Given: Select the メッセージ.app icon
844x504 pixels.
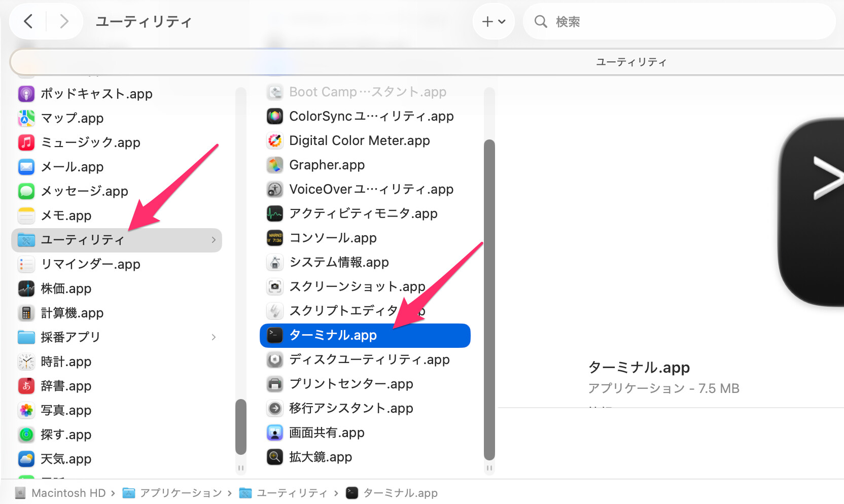Looking at the screenshot, I should tap(26, 191).
